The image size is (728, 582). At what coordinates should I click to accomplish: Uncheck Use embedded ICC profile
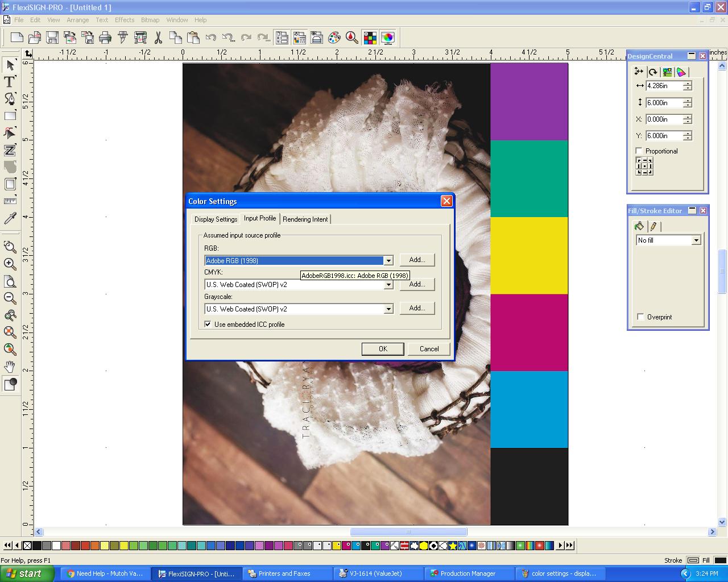coord(208,324)
